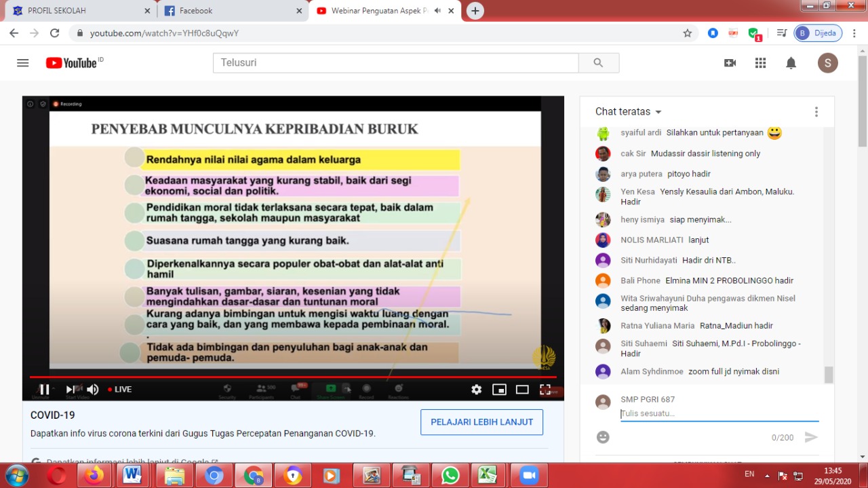868x488 pixels.
Task: Click the Tulis sesuatu chat input
Action: pyautogui.click(x=719, y=413)
